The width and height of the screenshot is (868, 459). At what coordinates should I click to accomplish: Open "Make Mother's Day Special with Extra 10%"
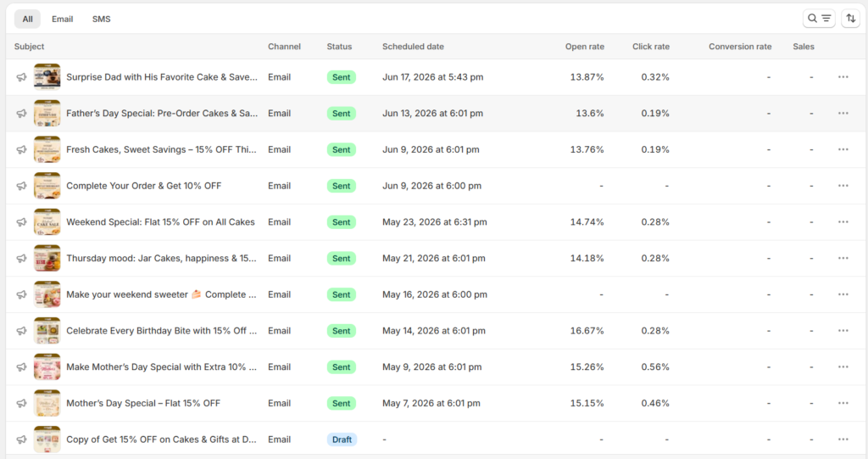pyautogui.click(x=162, y=367)
